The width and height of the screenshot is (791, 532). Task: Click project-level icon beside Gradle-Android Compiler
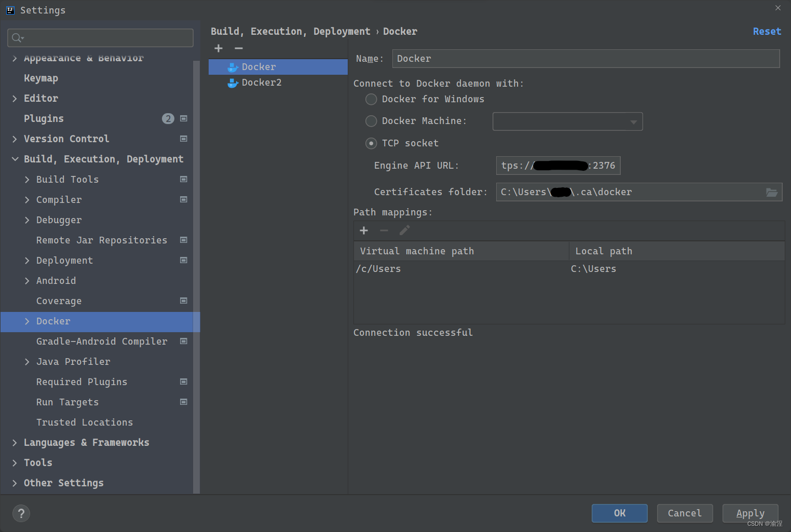[x=183, y=342]
